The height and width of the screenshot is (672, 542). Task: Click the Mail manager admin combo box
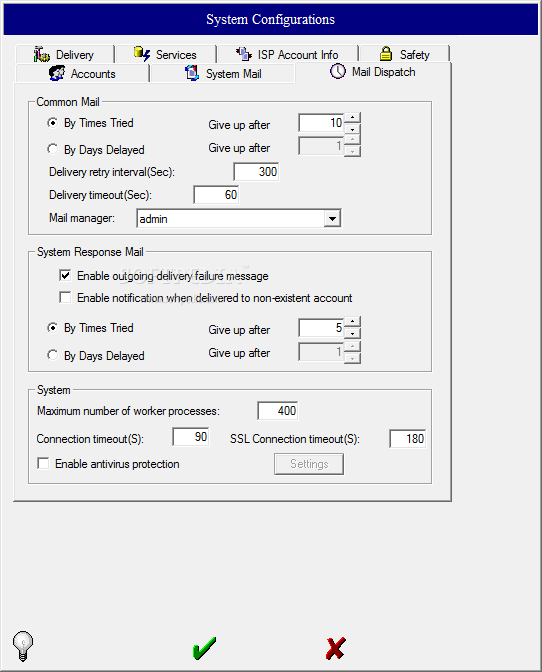coord(239,219)
